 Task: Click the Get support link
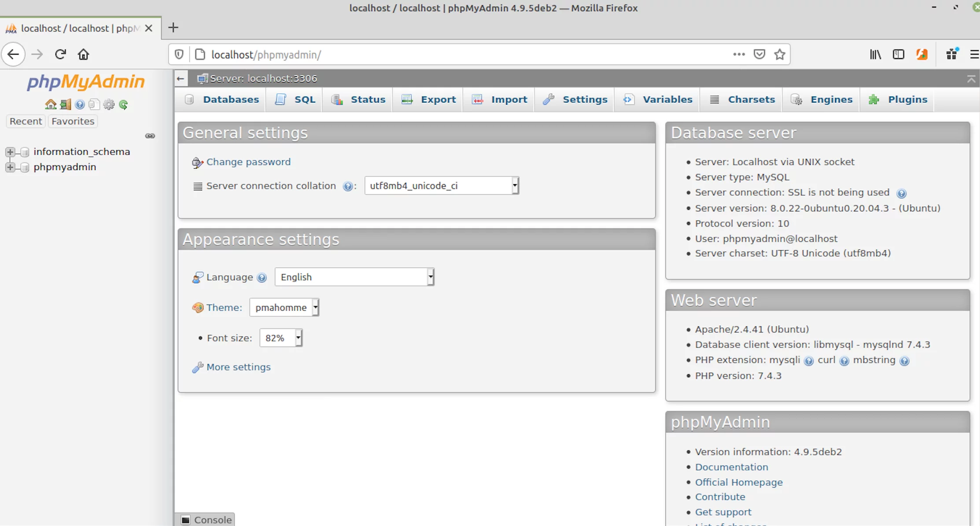tap(723, 512)
